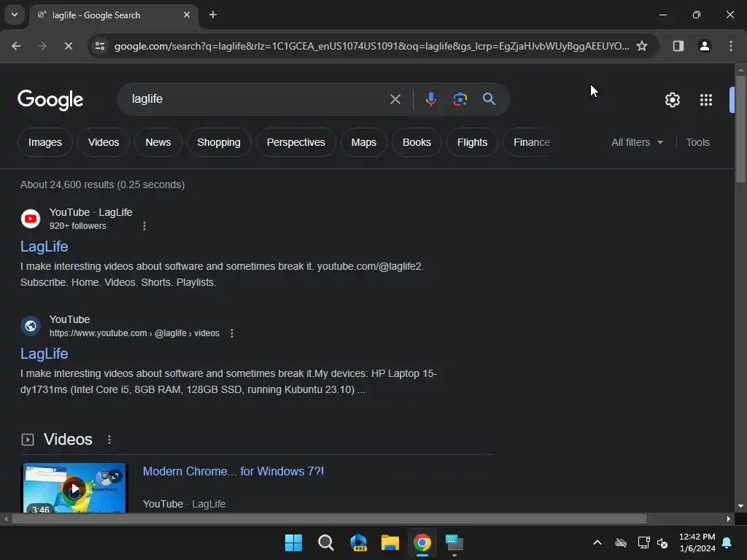The width and height of the screenshot is (747, 560).
Task: Switch to Flights results
Action: (472, 142)
